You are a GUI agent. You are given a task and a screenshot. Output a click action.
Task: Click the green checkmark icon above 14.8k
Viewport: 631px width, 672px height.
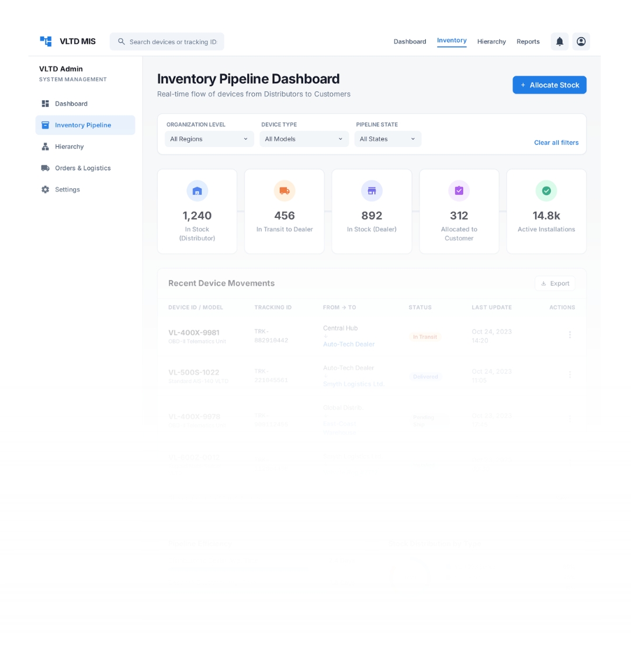tap(546, 190)
